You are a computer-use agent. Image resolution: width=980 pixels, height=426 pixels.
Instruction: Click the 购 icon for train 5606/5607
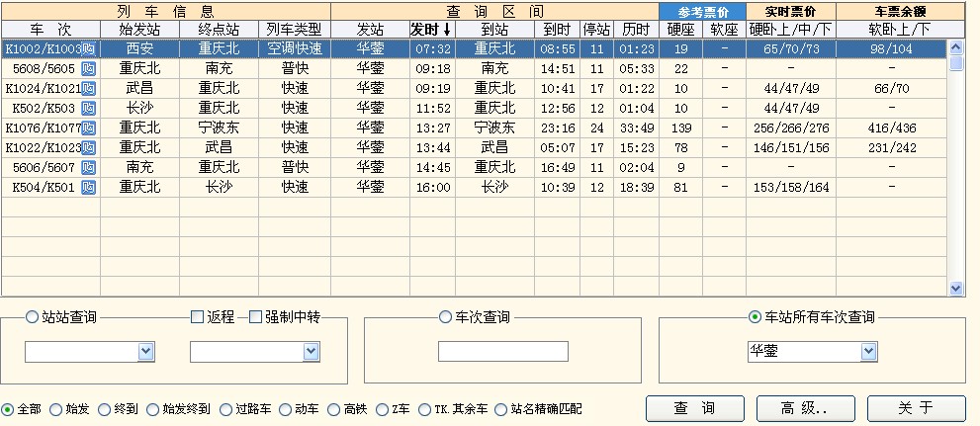click(x=89, y=167)
